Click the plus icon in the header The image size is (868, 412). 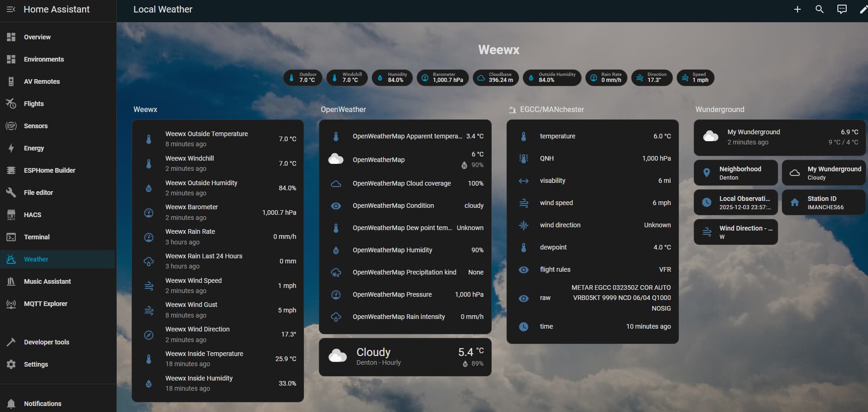[797, 9]
